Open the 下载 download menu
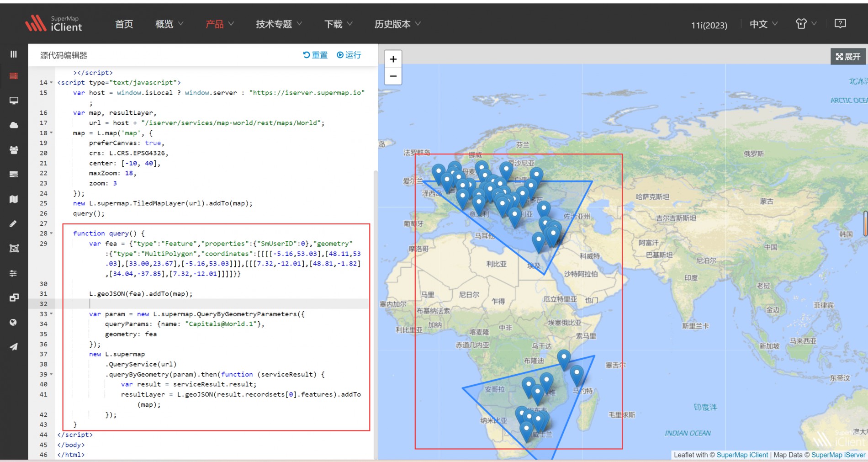868x462 pixels. coord(338,24)
